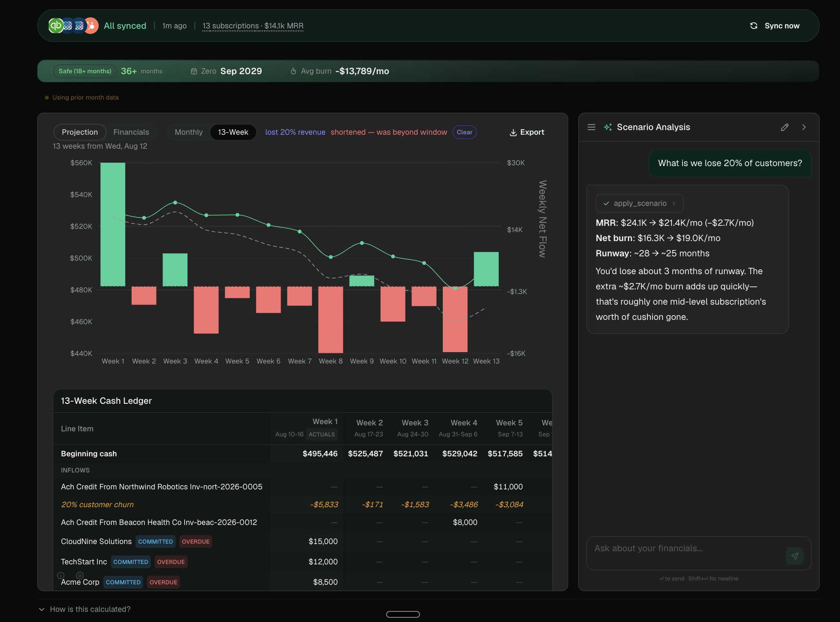840x622 pixels.
Task: Click the OVERDUE tag on TechStart Inc
Action: 171,562
